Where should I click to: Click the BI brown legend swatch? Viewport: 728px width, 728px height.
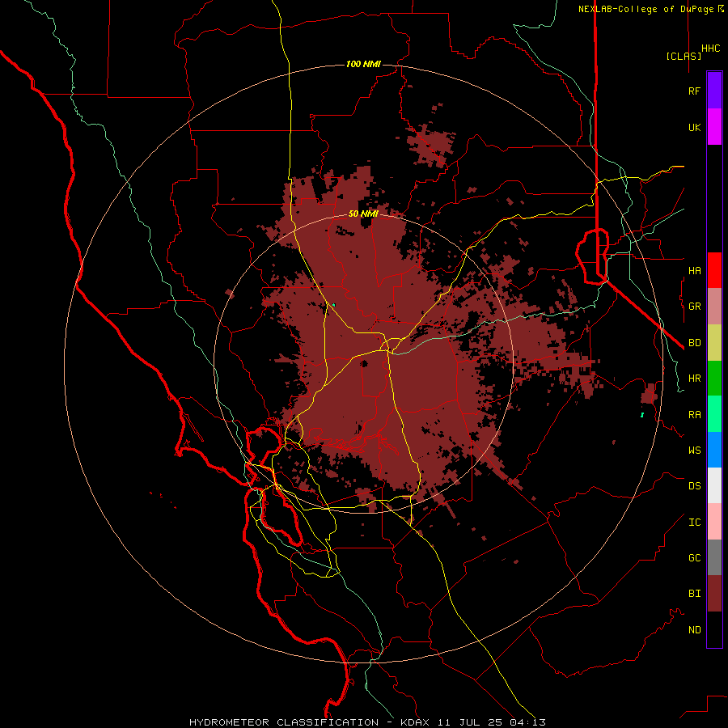(x=714, y=594)
